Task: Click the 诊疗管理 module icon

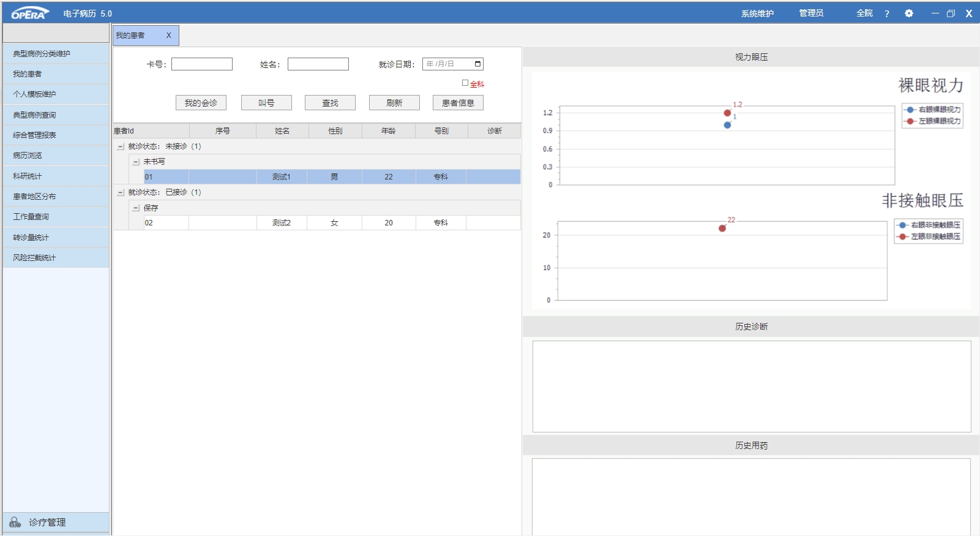Action: 15,522
